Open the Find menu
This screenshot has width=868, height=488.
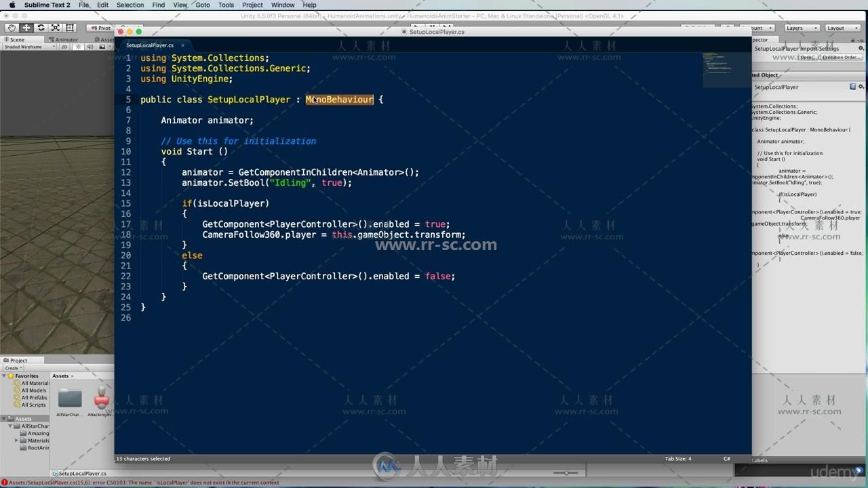pyautogui.click(x=158, y=5)
